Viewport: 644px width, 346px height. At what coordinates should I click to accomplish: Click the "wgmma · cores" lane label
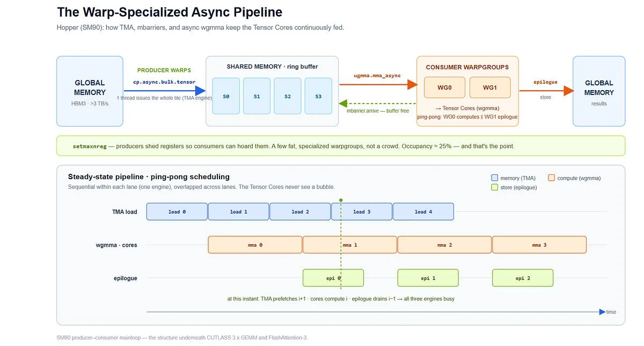point(116,245)
